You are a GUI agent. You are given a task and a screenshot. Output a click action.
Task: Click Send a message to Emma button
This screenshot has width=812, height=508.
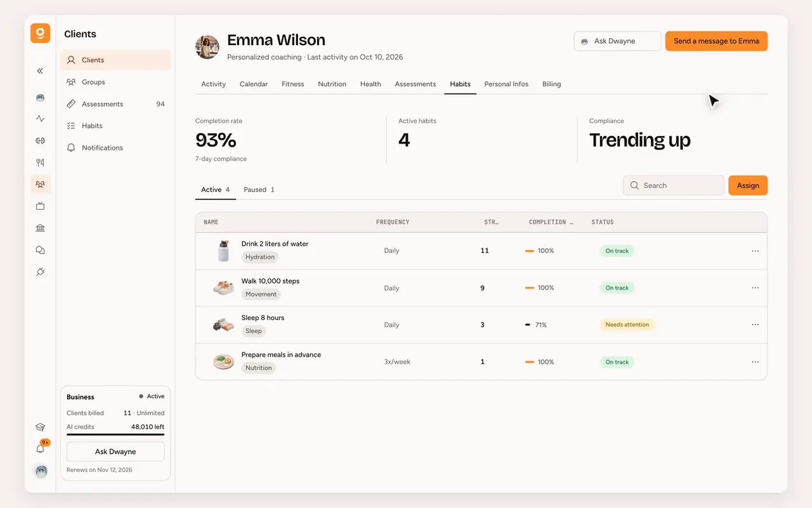point(716,41)
